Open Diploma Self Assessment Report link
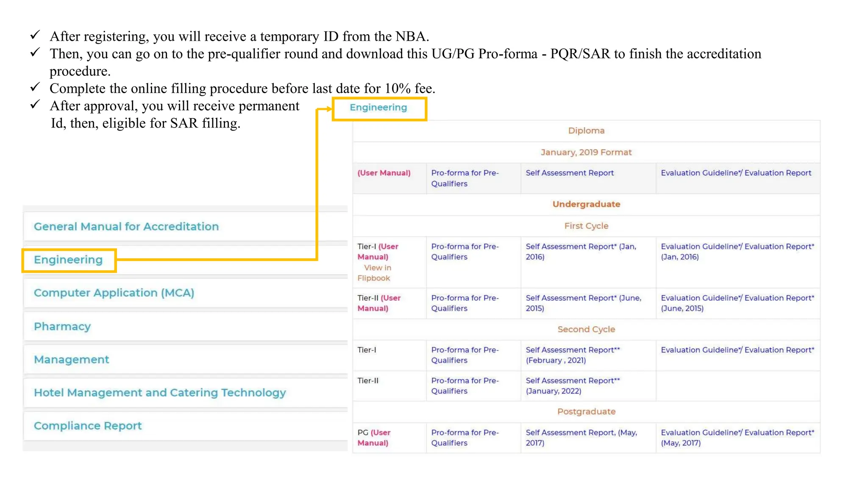868x488 pixels. point(570,173)
